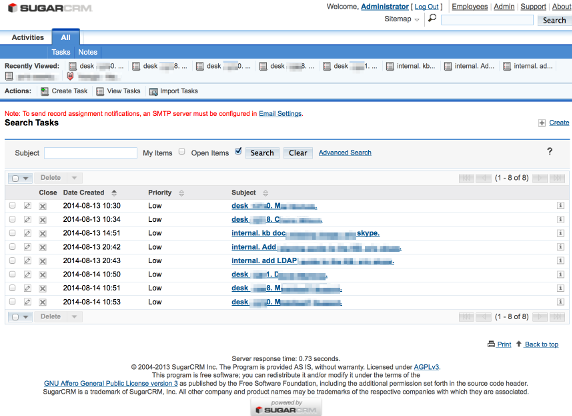Click the Import Tasks action icon

pos(153,91)
